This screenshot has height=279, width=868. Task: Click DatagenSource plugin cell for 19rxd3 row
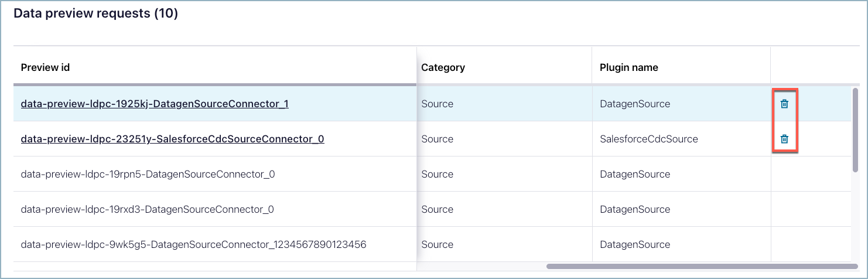click(634, 209)
